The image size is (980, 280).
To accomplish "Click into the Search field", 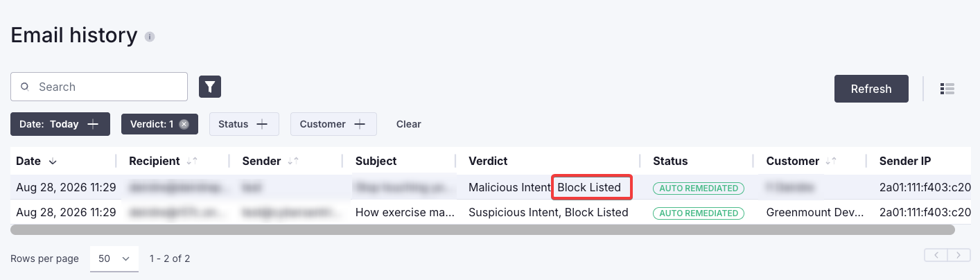I will point(99,87).
